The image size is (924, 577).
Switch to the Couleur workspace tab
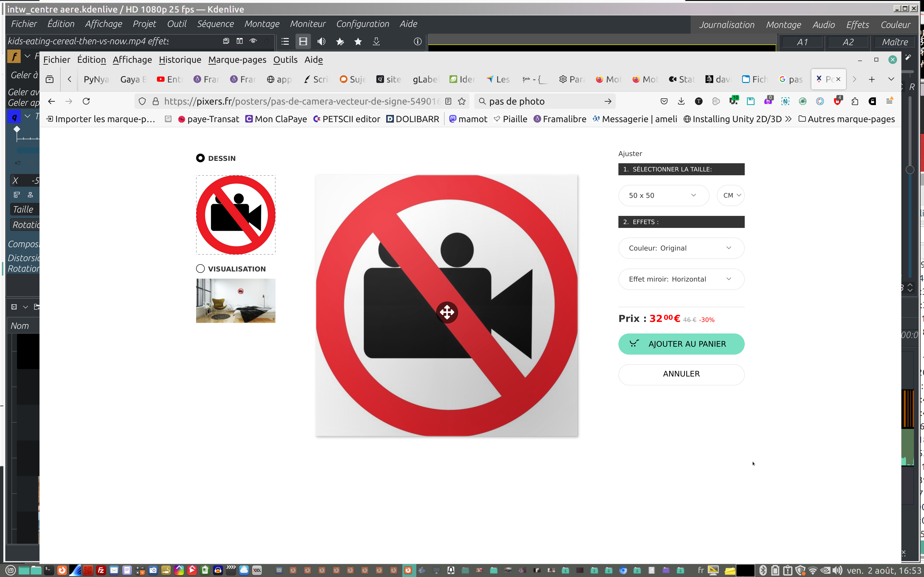(x=895, y=25)
